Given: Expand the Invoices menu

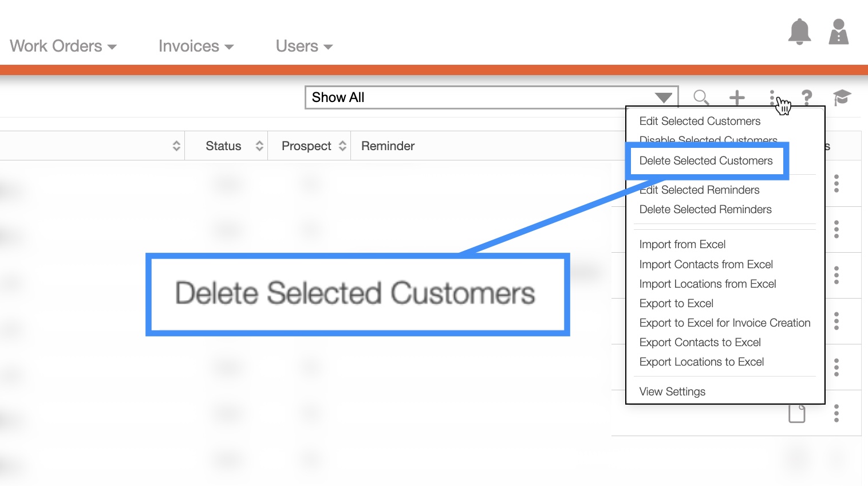Looking at the screenshot, I should [196, 46].
